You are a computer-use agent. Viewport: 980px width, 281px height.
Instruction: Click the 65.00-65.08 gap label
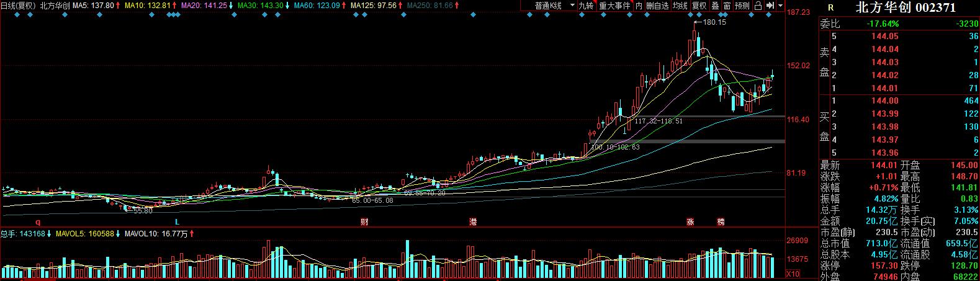pyautogui.click(x=372, y=201)
